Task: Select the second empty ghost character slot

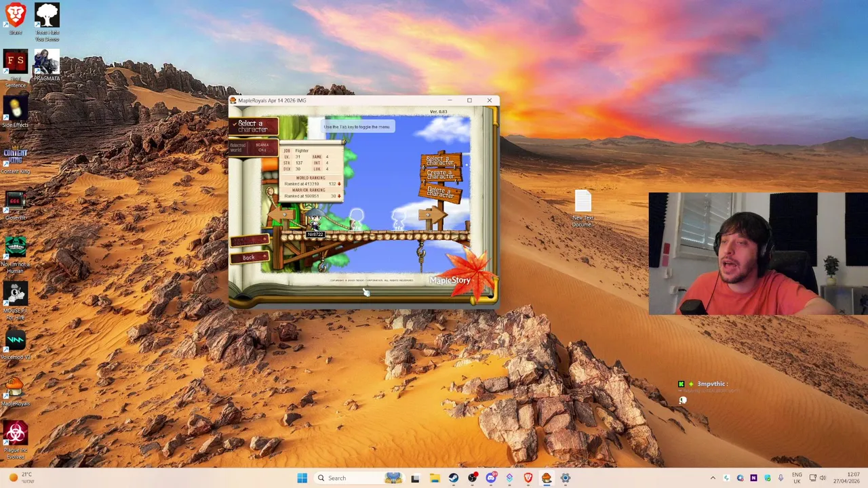Action: tap(398, 219)
